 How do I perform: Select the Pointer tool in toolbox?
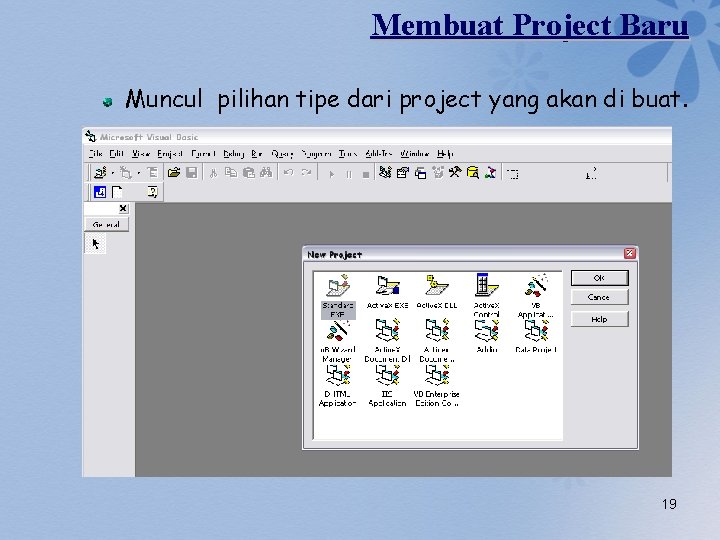[x=96, y=243]
